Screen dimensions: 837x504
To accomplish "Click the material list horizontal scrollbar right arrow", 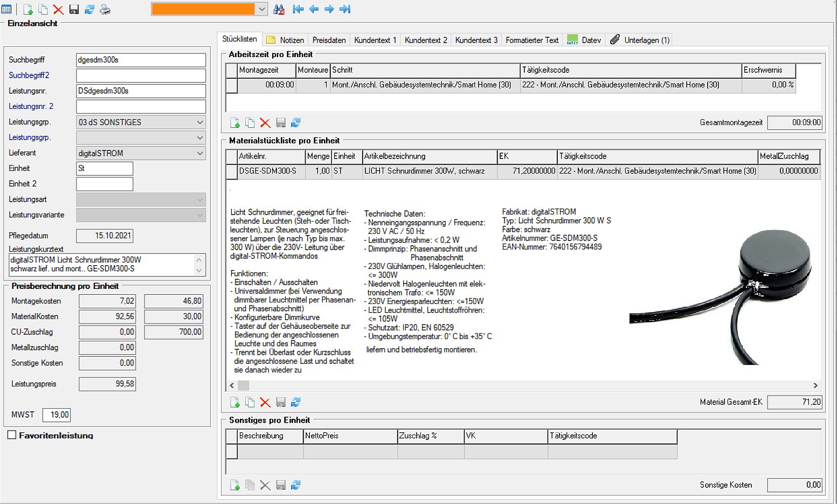I will click(x=815, y=385).
